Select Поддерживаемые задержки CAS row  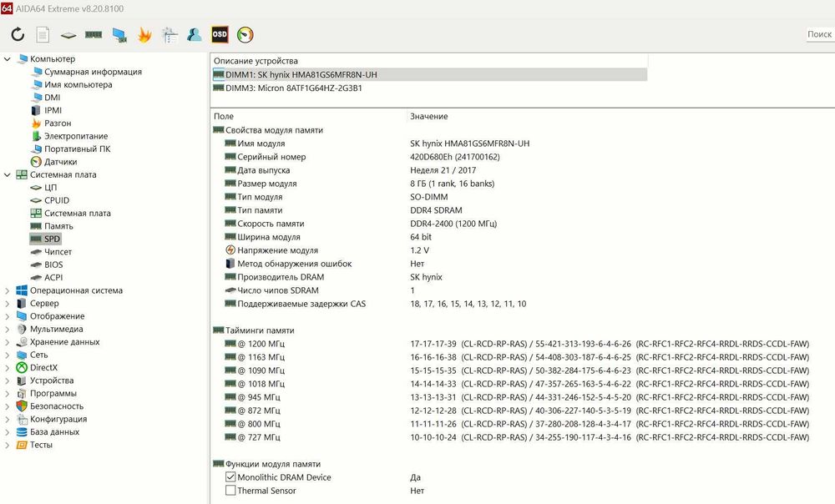[523, 304]
